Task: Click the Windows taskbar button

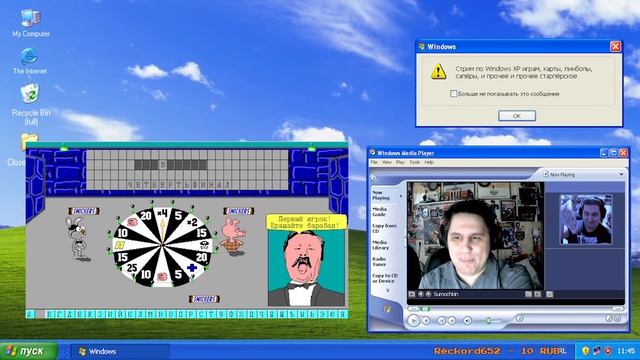Action: pyautogui.click(x=120, y=351)
